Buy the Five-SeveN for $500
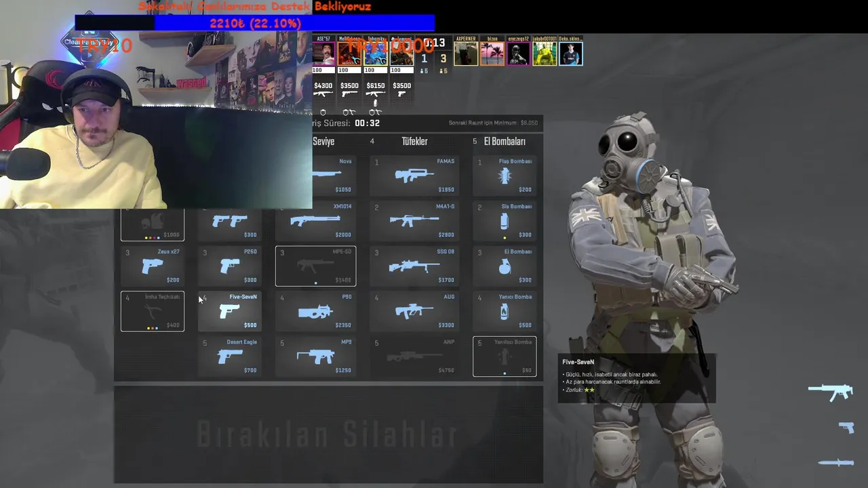 (x=229, y=312)
